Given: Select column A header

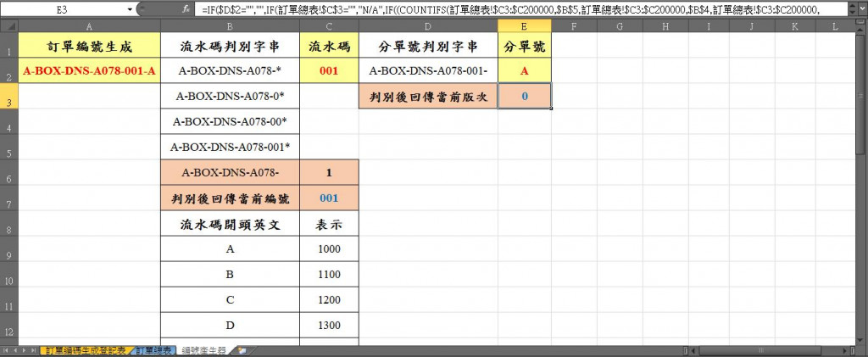Looking at the screenshot, I should [90, 26].
